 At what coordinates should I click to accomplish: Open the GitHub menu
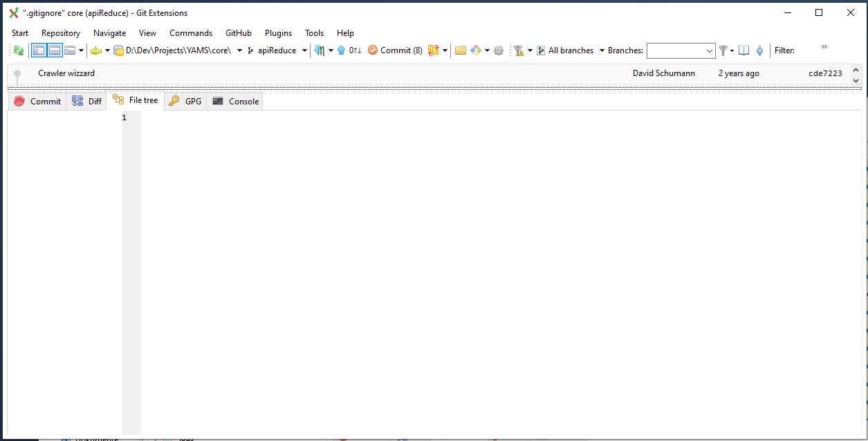click(x=239, y=33)
